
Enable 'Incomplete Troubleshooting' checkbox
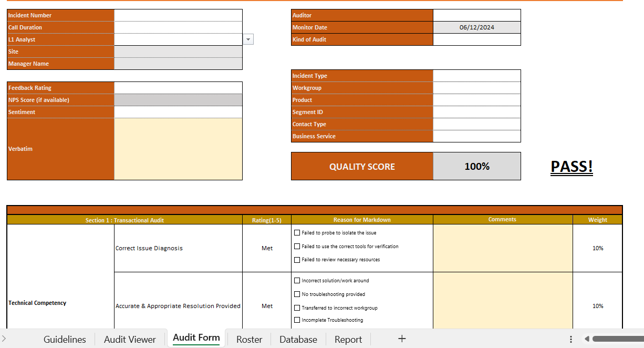297,320
